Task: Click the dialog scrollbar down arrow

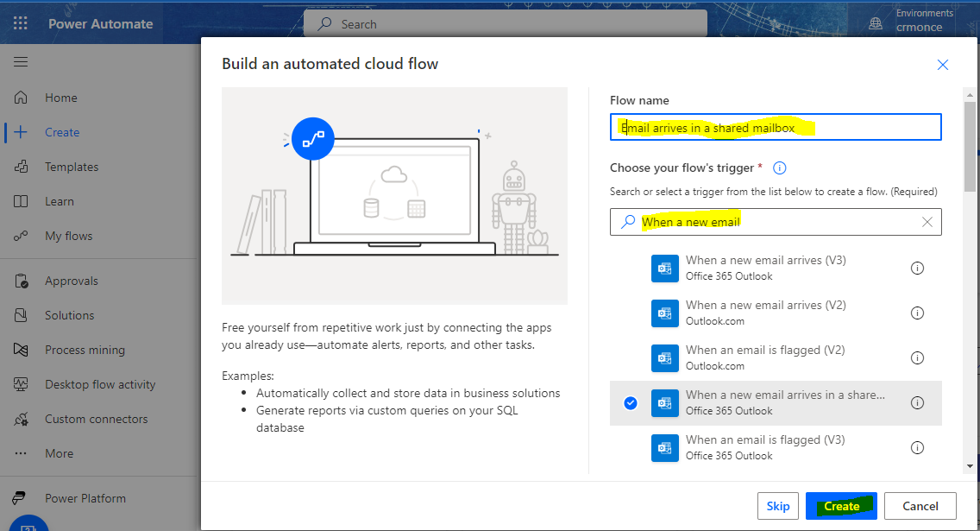Action: click(970, 466)
